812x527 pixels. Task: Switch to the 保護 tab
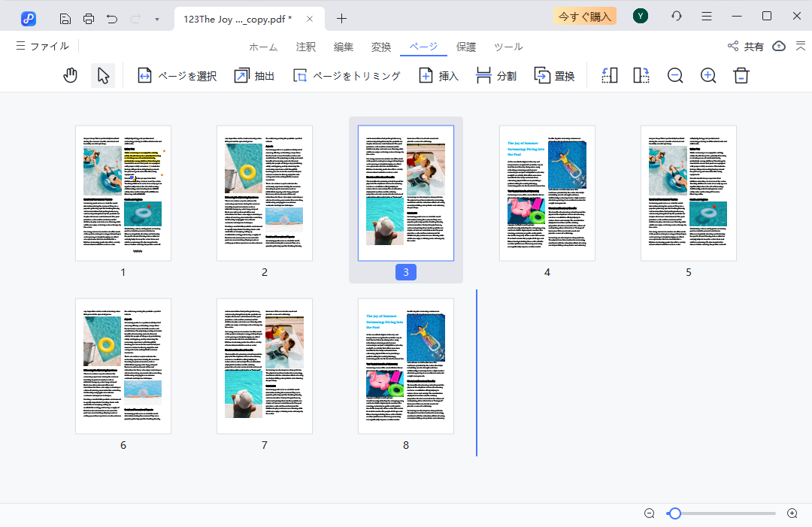[466, 47]
